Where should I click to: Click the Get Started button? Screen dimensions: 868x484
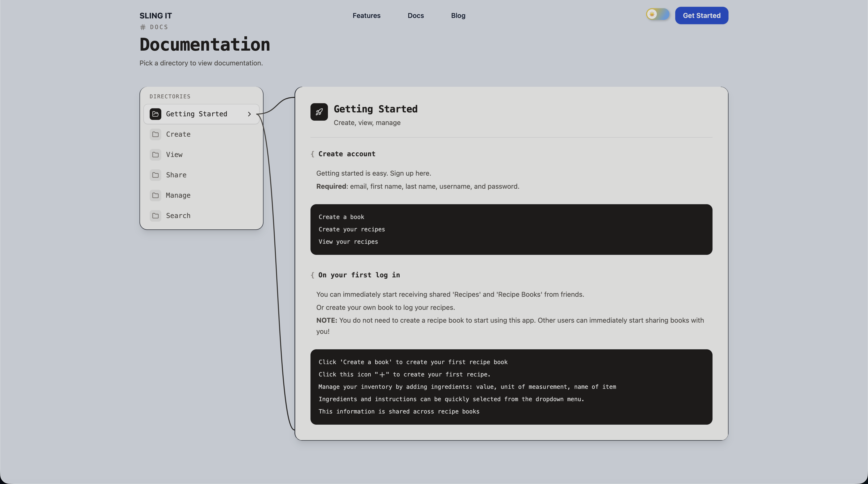tap(702, 16)
